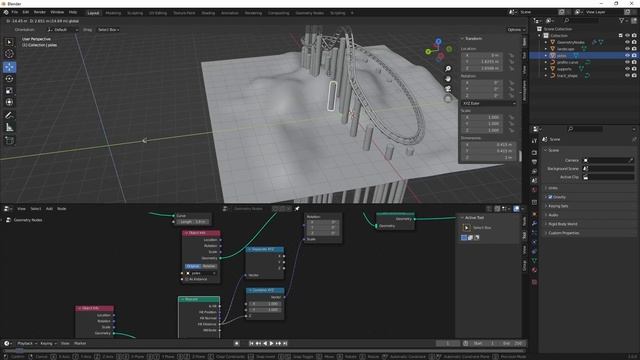Select the Cursor tool in viewport toolbar
Screen dimensions: 640x360
[x=9, y=54]
